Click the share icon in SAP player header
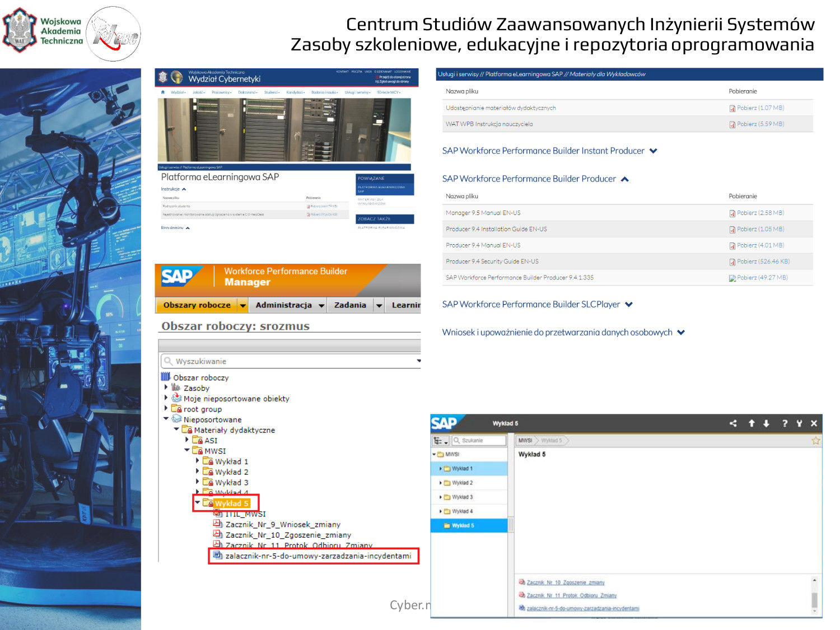This screenshot has height=630, width=840. point(733,423)
